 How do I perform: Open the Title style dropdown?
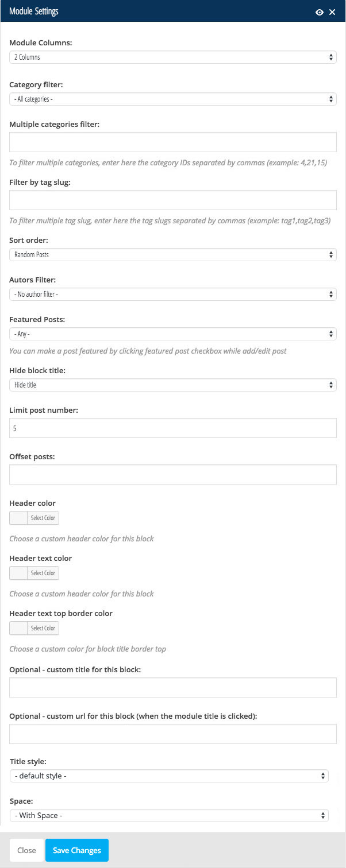169,776
